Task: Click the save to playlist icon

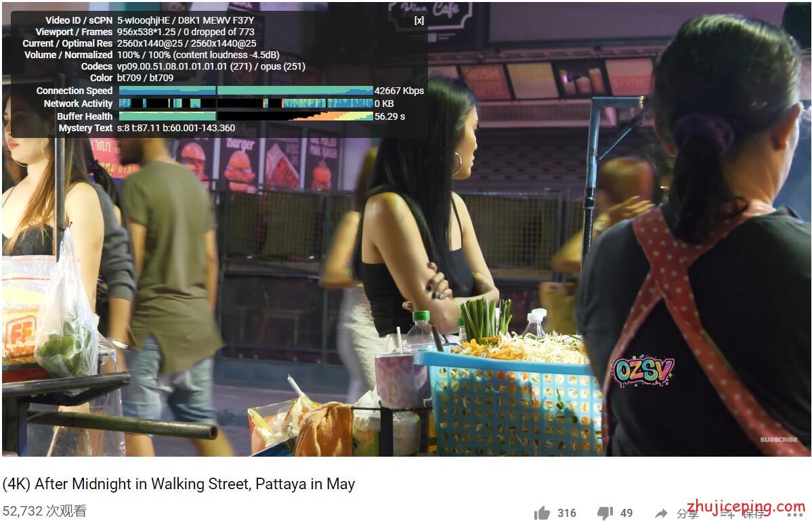Action: coord(727,513)
